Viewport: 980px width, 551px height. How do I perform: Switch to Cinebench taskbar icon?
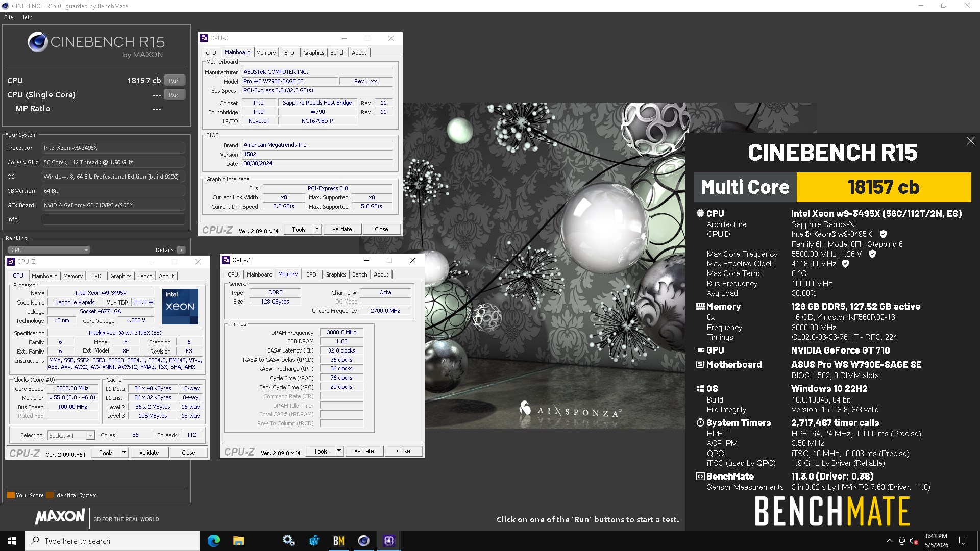[363, 541]
